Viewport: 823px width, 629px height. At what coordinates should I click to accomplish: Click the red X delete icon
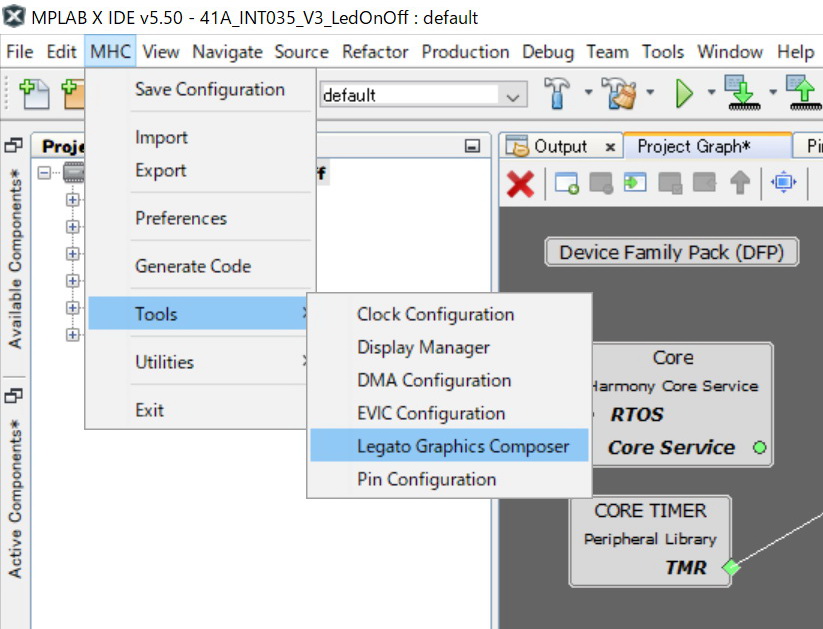tap(520, 184)
